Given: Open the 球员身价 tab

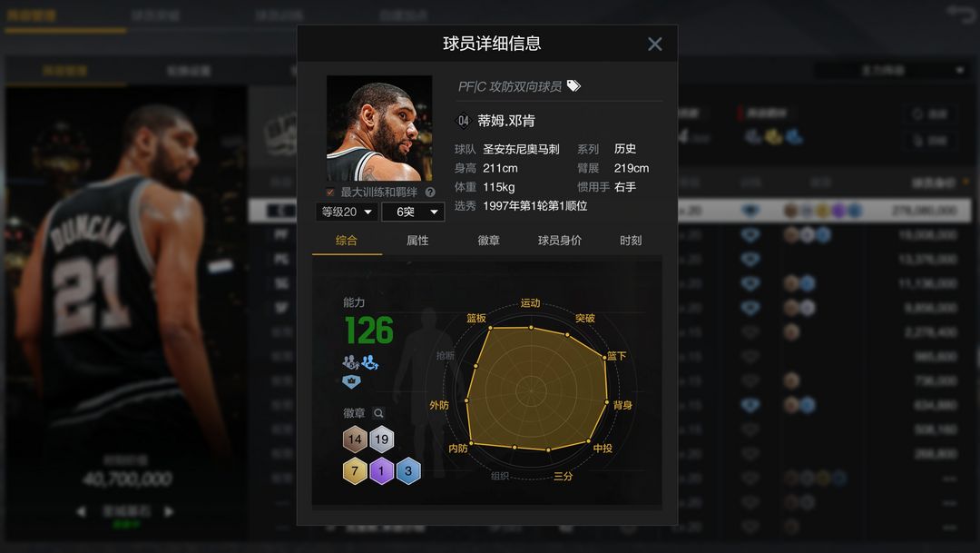Looking at the screenshot, I should pos(560,241).
